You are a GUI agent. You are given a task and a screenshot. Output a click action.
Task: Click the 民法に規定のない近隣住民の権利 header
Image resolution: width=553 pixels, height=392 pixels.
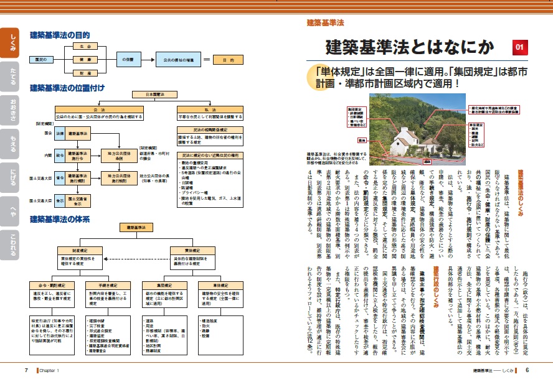tap(210, 156)
